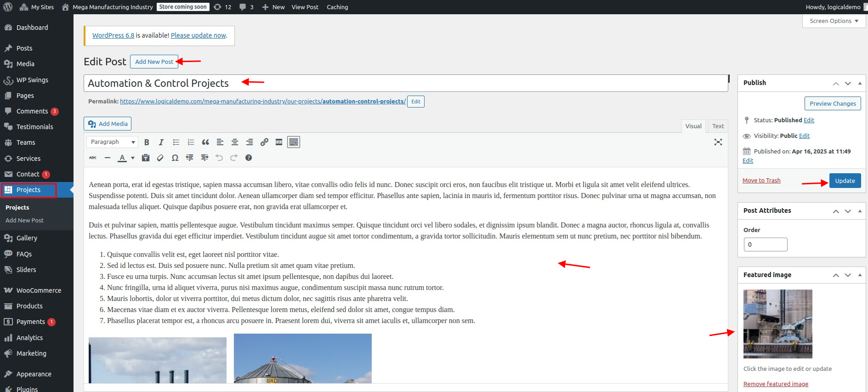
Task: Click the text color 'A' swatch button
Action: (x=122, y=158)
